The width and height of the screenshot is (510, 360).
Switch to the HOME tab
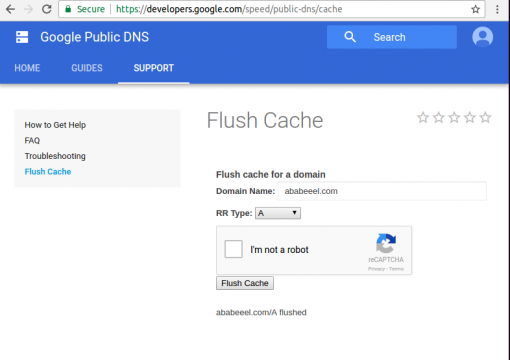coord(27,68)
